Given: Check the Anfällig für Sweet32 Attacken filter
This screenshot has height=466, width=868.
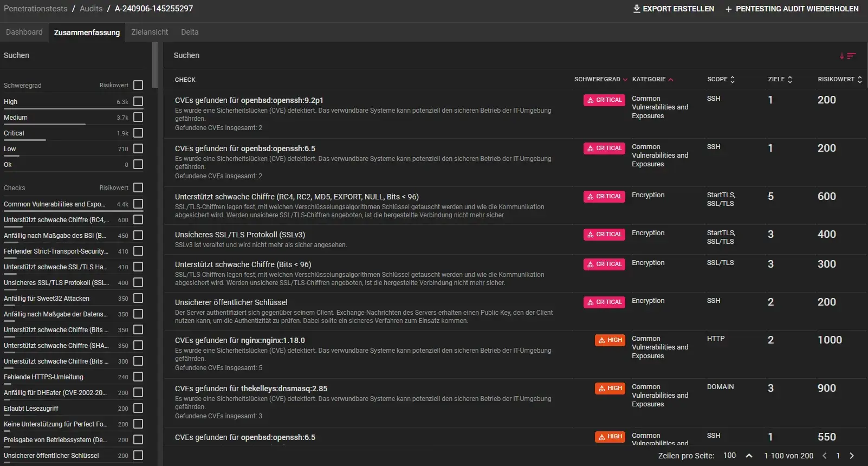Looking at the screenshot, I should tap(138, 298).
